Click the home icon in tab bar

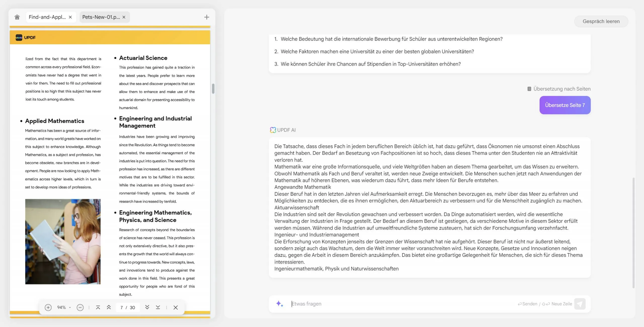pos(17,17)
